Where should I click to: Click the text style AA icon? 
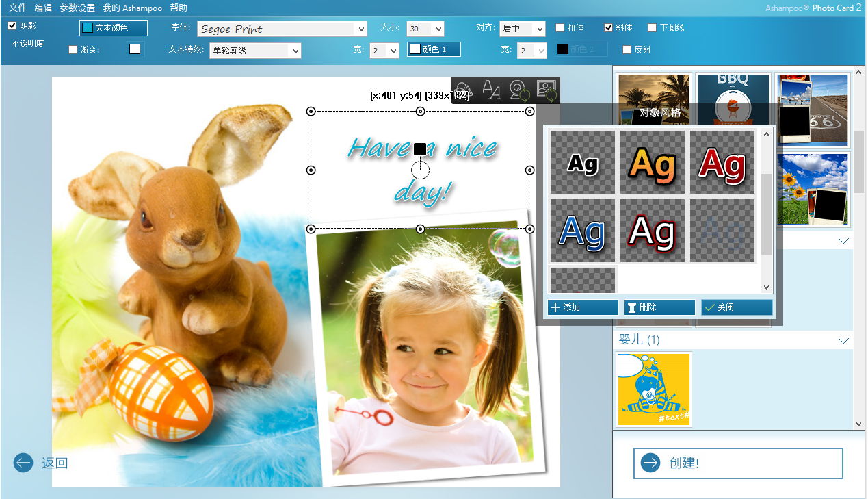[x=491, y=90]
